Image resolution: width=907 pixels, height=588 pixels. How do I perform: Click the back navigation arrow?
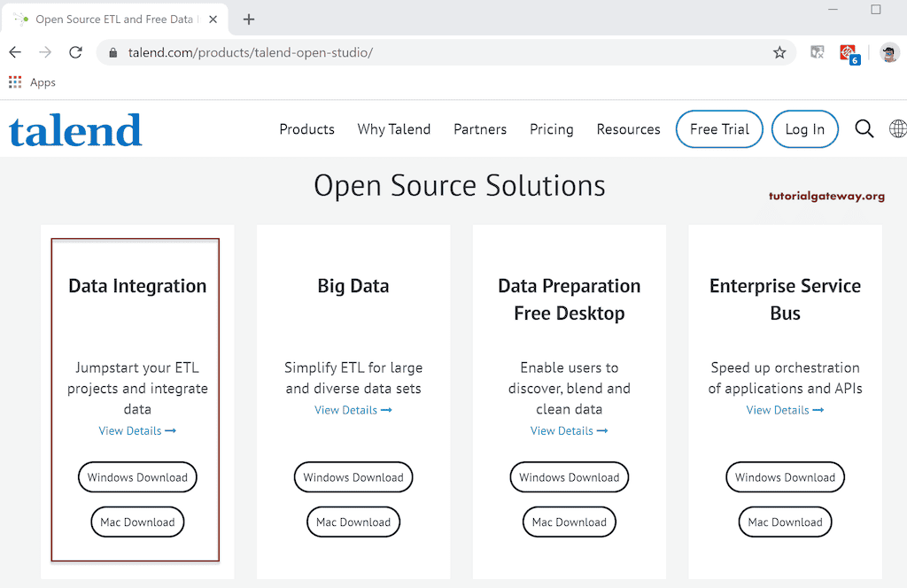click(14, 52)
